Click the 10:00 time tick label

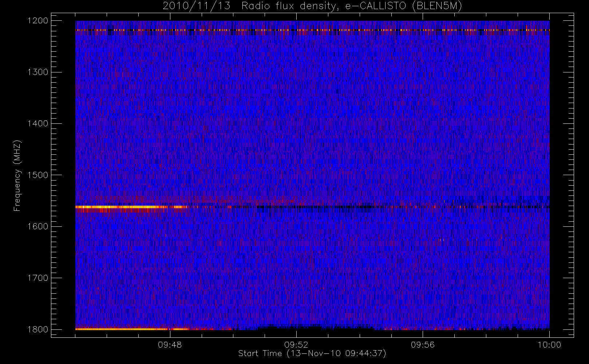[x=549, y=345]
